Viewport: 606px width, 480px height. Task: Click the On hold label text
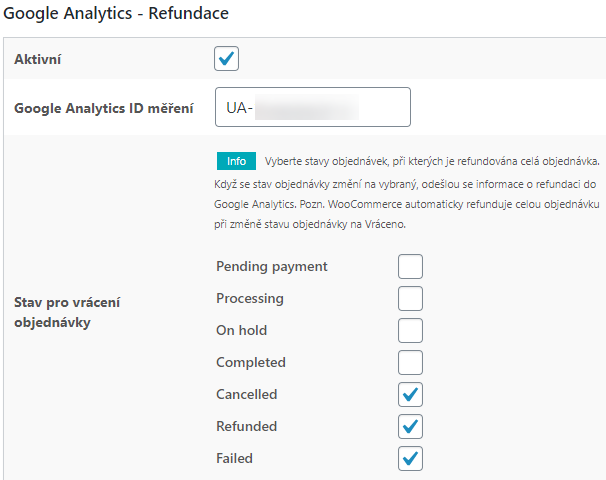click(242, 330)
